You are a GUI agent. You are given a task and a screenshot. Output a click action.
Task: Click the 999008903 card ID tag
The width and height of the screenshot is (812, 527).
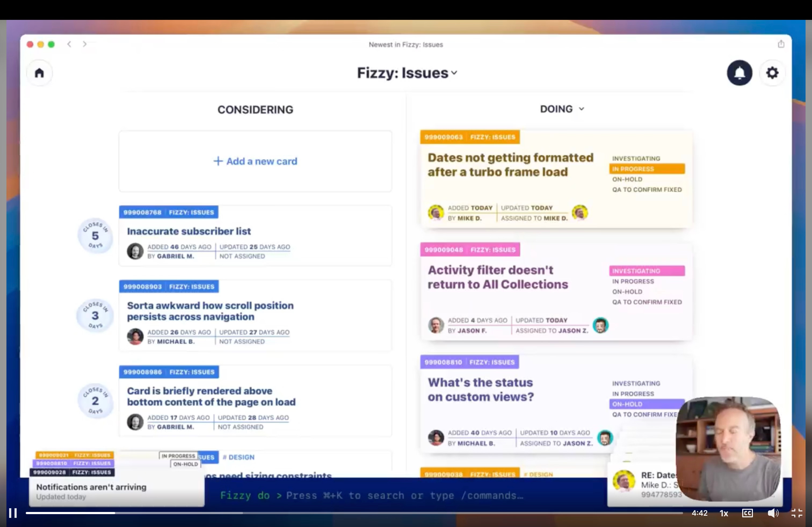pos(143,287)
